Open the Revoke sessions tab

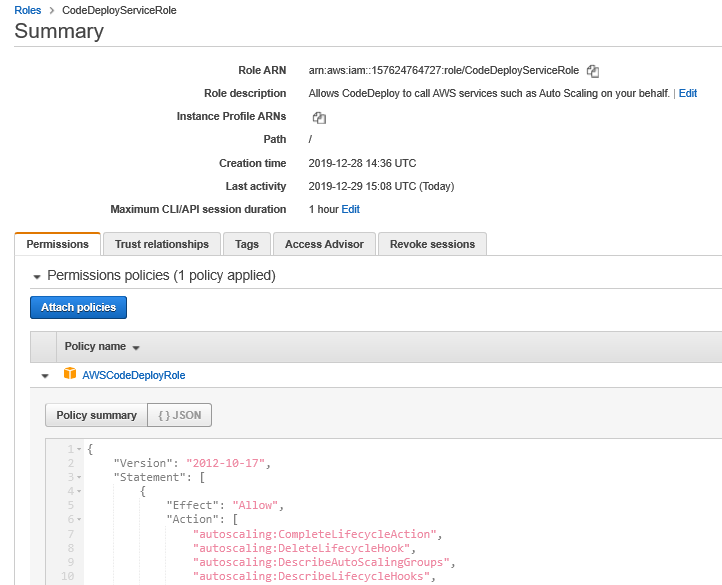pos(432,244)
